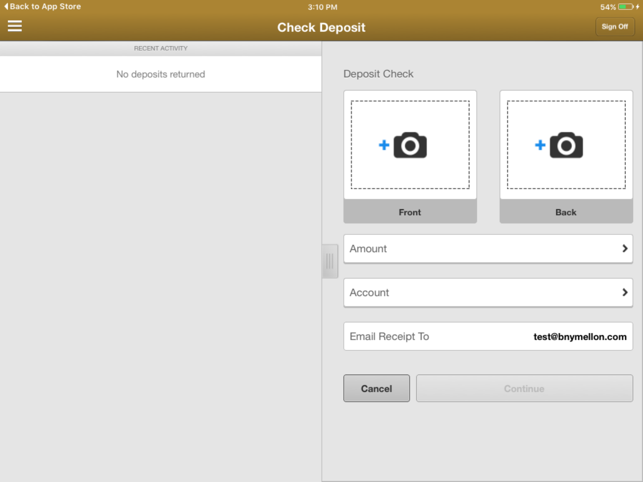Image resolution: width=643 pixels, height=482 pixels.
Task: Open the Amount field chevron
Action: pyautogui.click(x=625, y=248)
